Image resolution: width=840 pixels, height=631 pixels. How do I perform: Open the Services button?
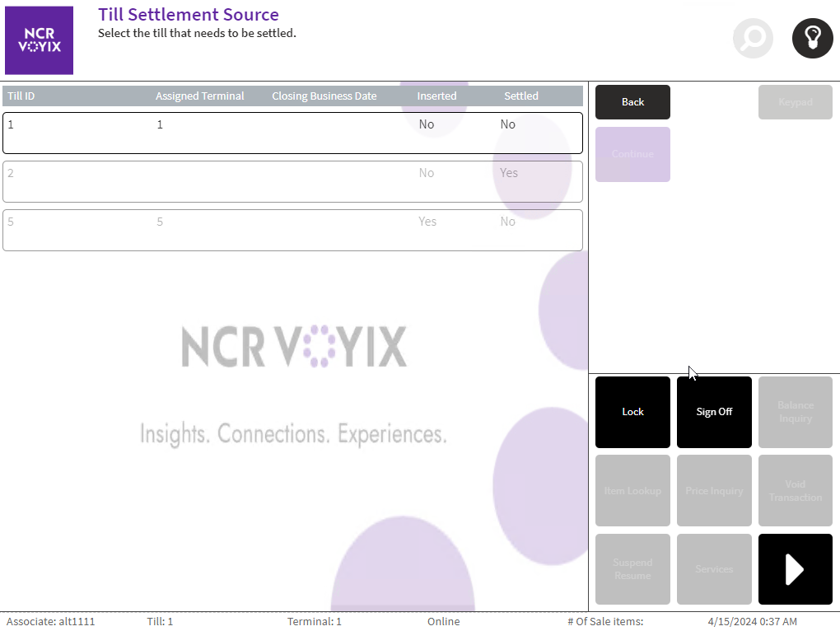point(714,569)
